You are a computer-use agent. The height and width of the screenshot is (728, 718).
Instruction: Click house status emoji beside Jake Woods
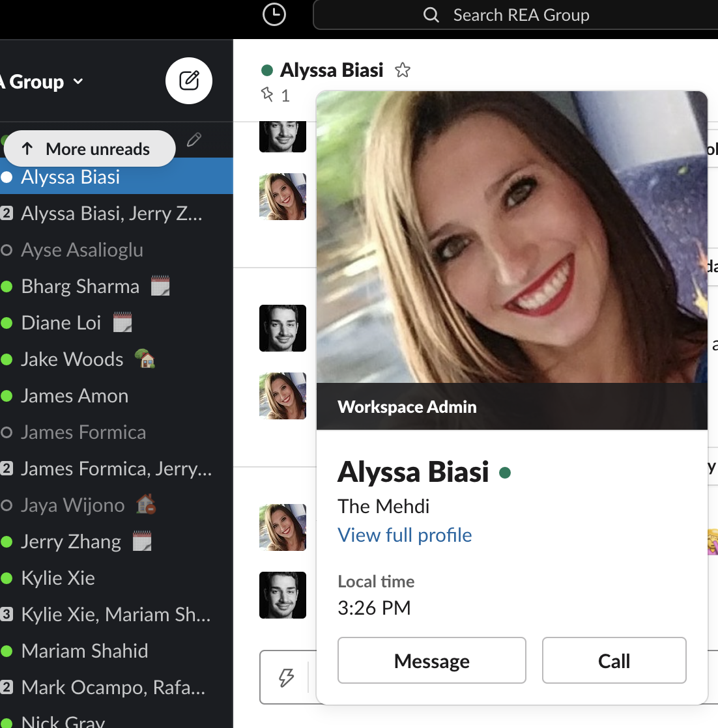[x=145, y=358]
